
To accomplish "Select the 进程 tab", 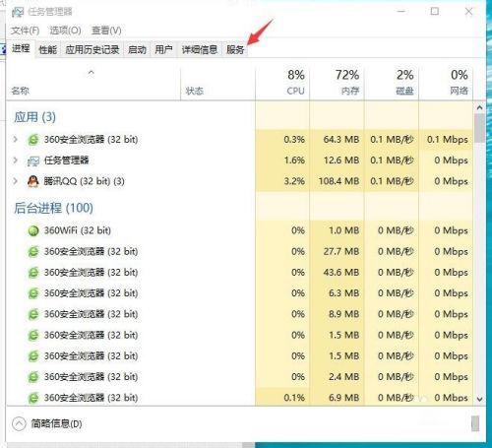I will tap(21, 49).
